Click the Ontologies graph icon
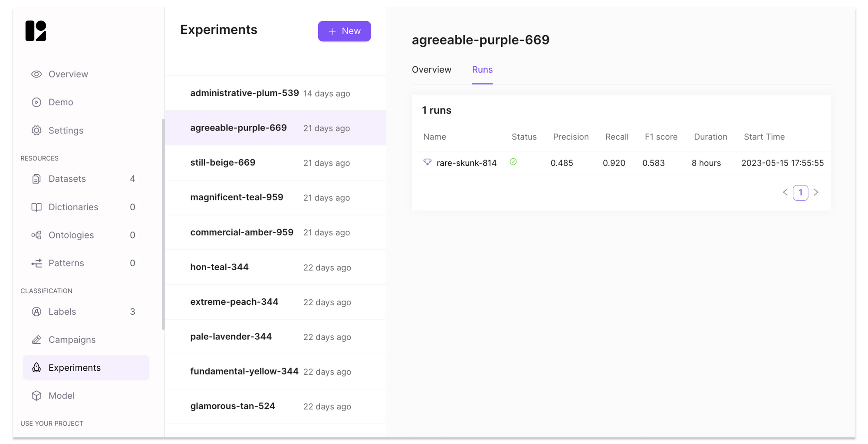The width and height of the screenshot is (868, 444). tap(36, 235)
